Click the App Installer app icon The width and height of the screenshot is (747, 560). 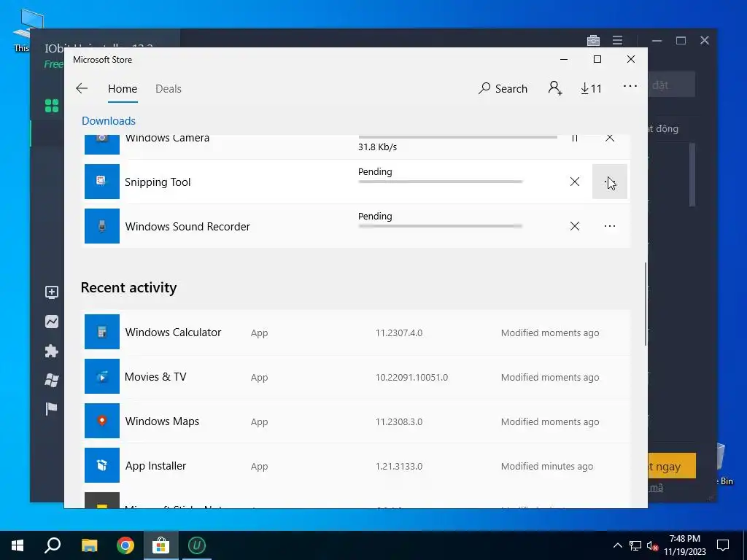point(102,465)
